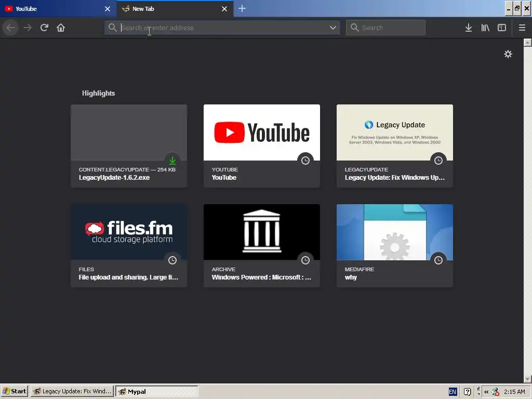Click the scrollbar up arrow
Viewport: 532px width, 399px height.
tap(528, 43)
